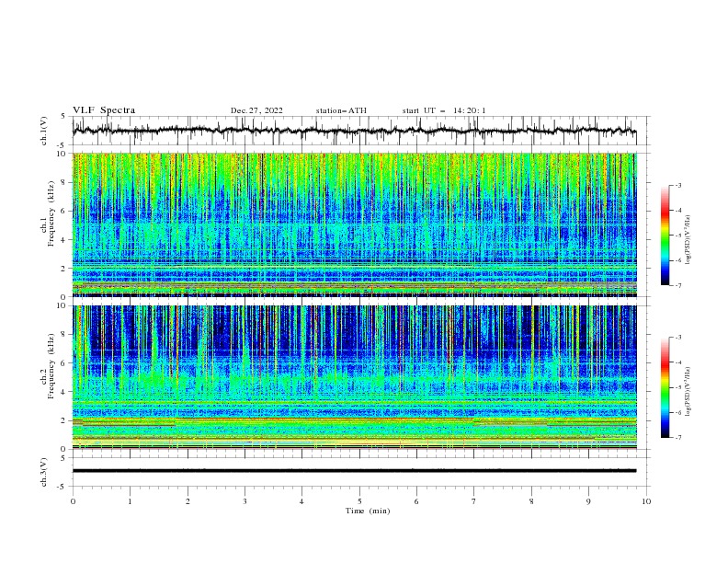The width and height of the screenshot is (728, 563).
Task: Click the "2" tick on the time axis
Action: pyautogui.click(x=188, y=501)
